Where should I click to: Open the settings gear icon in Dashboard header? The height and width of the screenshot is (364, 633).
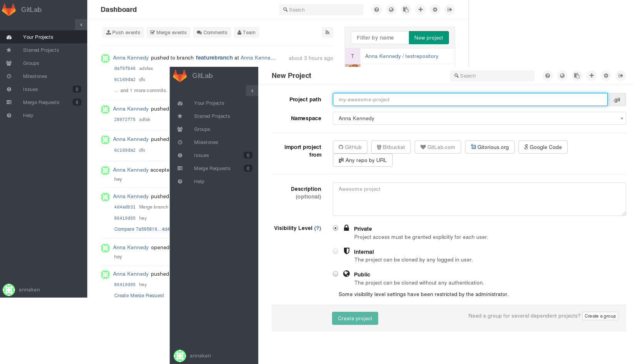point(435,10)
